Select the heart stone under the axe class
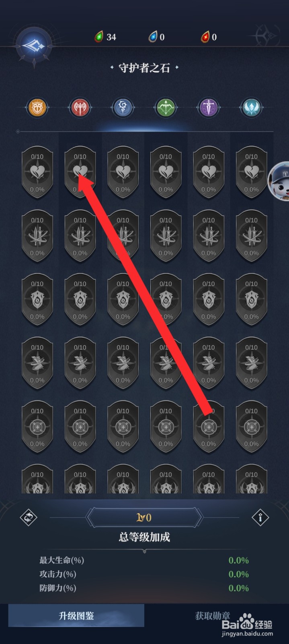Screen dimensions: 289x644 click(80, 172)
